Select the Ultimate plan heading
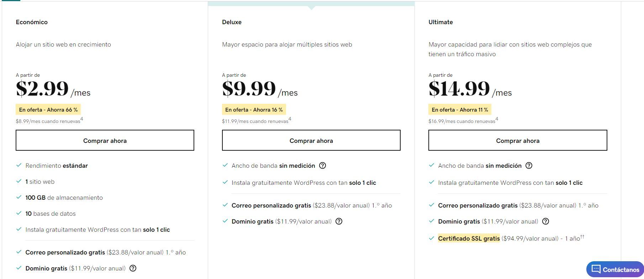 [440, 22]
